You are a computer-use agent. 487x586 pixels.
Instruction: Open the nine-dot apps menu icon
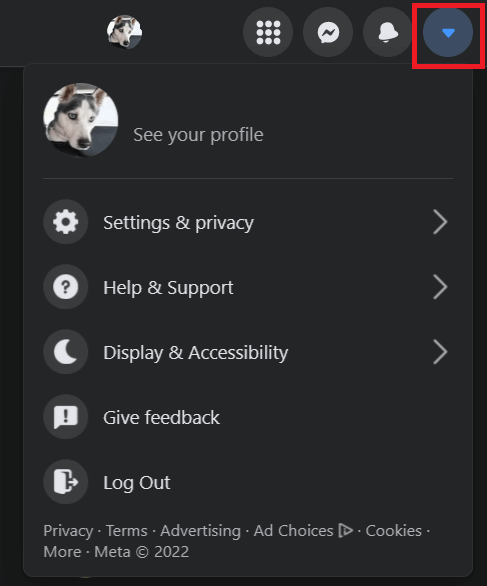[x=268, y=33]
